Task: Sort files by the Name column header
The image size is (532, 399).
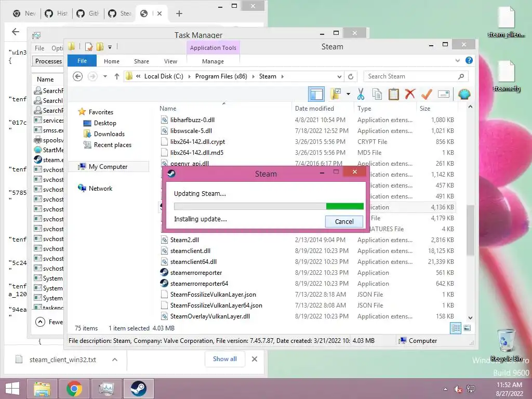Action: click(224, 108)
